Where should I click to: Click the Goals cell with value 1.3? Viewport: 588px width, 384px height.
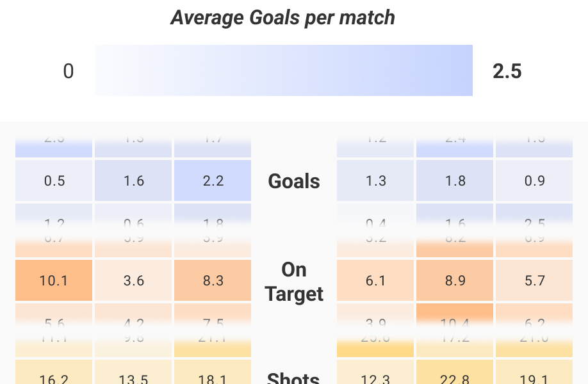coord(376,181)
